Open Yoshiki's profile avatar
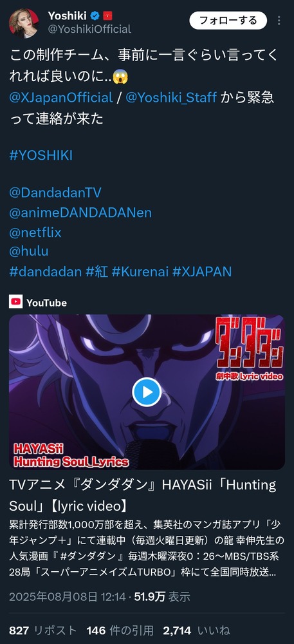Viewport: 294px width, 644px height. tap(24, 23)
